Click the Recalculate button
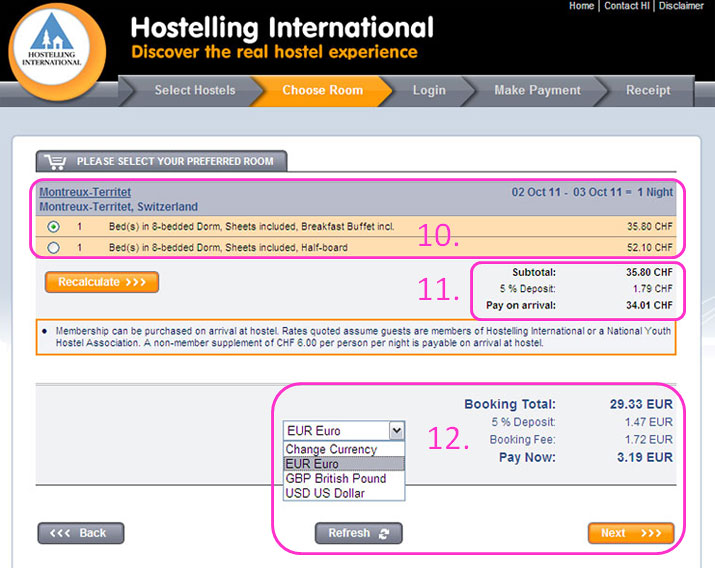The width and height of the screenshot is (715, 568). click(102, 282)
